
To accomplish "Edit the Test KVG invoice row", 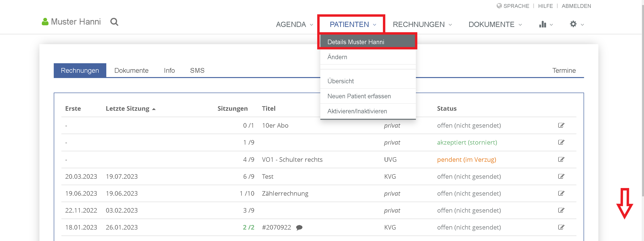I will (561, 176).
